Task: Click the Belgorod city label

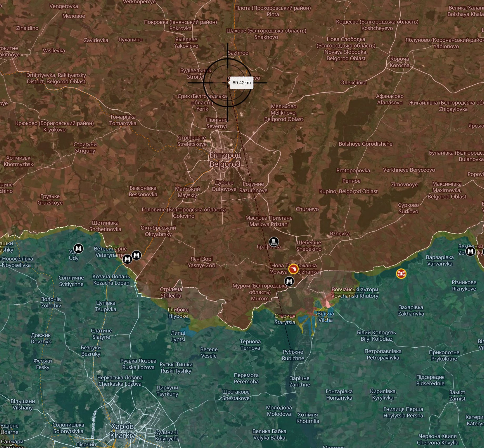Action: click(x=225, y=160)
